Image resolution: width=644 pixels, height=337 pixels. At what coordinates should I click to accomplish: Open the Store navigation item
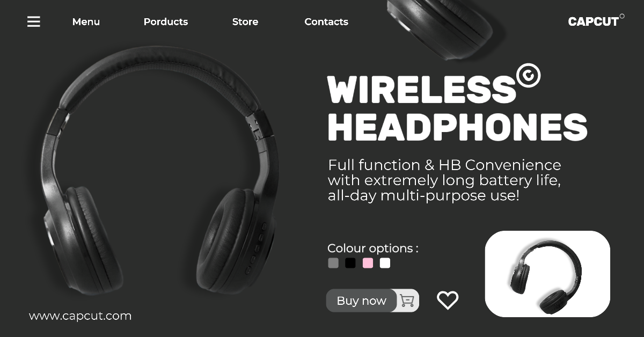coord(245,22)
